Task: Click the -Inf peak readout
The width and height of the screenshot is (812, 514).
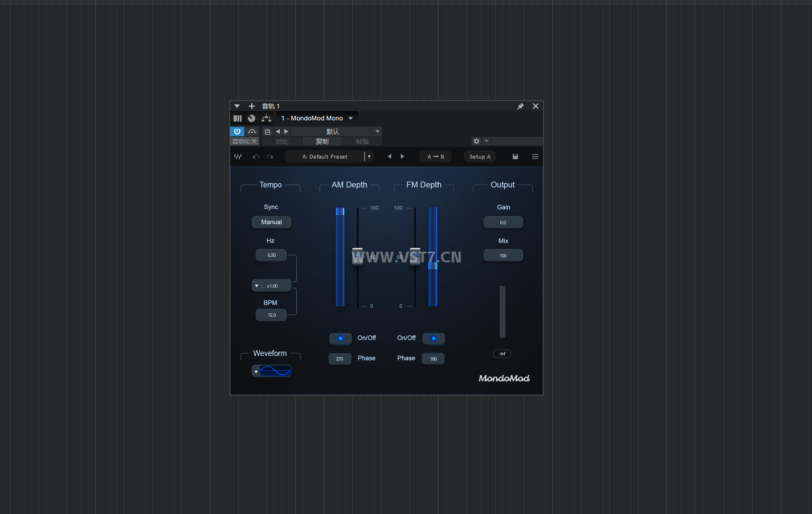Action: (x=502, y=354)
